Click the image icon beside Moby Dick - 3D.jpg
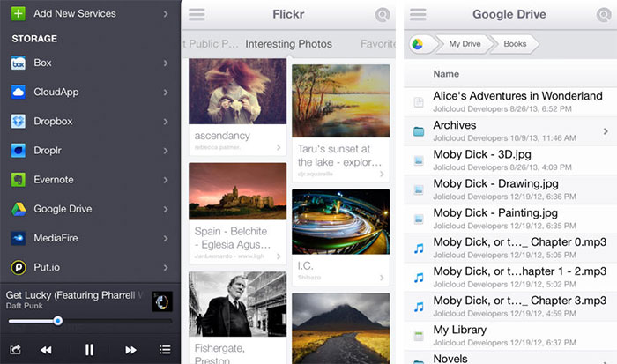617x364 pixels. 419,160
